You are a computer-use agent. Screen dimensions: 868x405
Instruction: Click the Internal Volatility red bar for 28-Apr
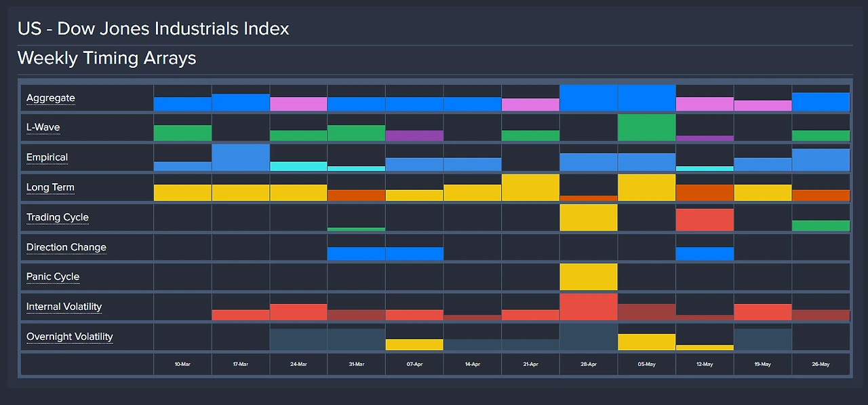589,307
